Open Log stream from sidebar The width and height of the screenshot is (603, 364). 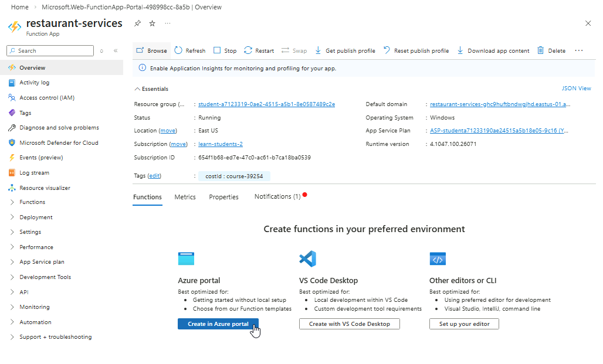[34, 173]
